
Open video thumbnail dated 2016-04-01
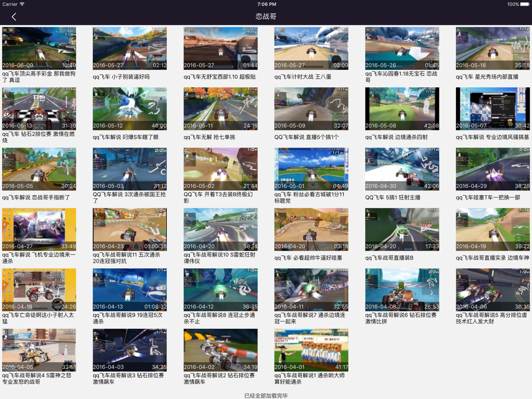[311, 350]
